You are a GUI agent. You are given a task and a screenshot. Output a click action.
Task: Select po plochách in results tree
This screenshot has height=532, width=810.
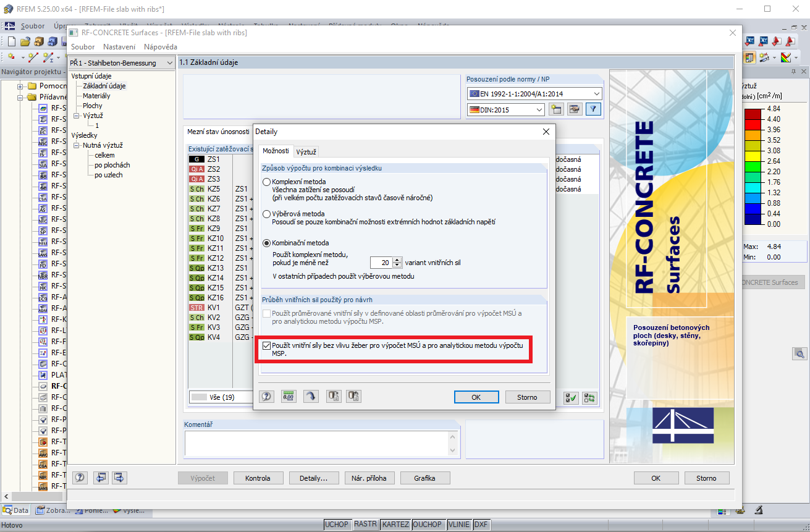[112, 165]
